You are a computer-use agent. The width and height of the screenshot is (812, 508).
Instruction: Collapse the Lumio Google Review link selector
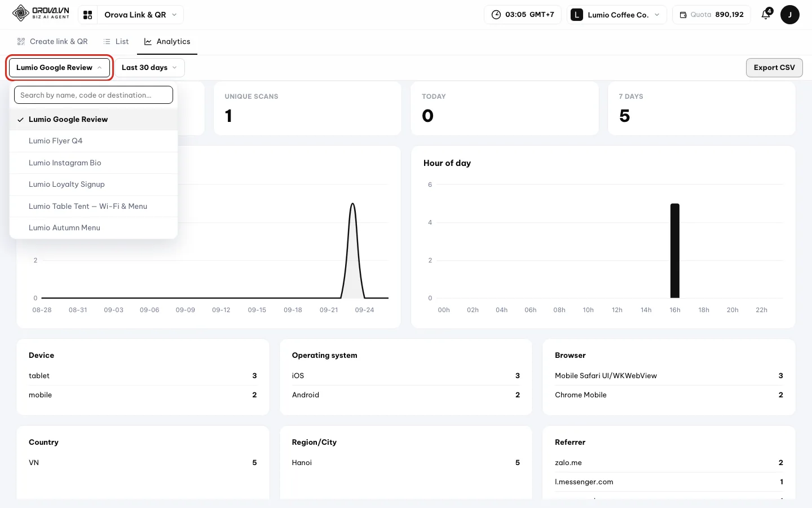[x=59, y=68]
